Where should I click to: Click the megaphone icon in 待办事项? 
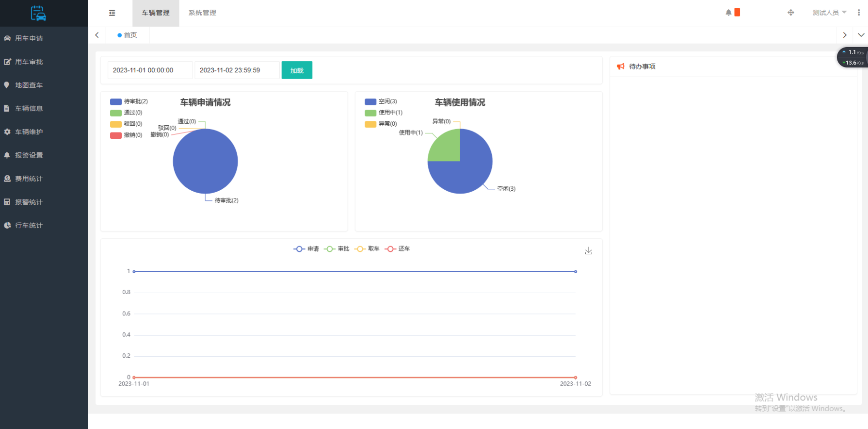tap(621, 66)
